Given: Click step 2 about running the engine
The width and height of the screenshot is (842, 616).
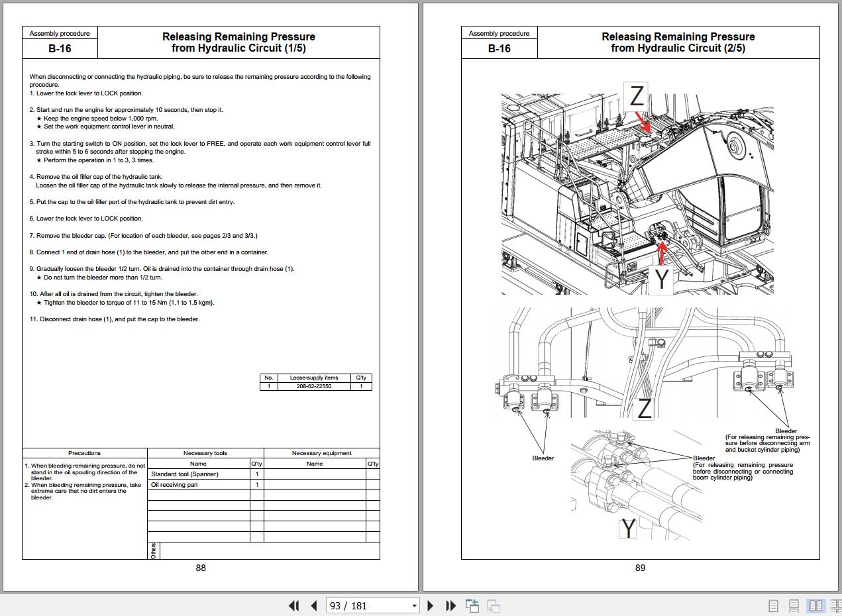Looking at the screenshot, I should pos(127,110).
